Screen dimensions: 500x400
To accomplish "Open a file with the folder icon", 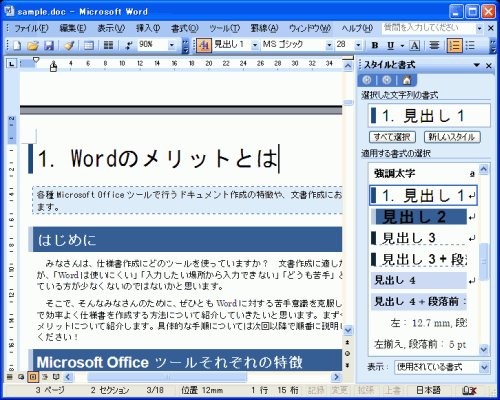I will 33,45.
